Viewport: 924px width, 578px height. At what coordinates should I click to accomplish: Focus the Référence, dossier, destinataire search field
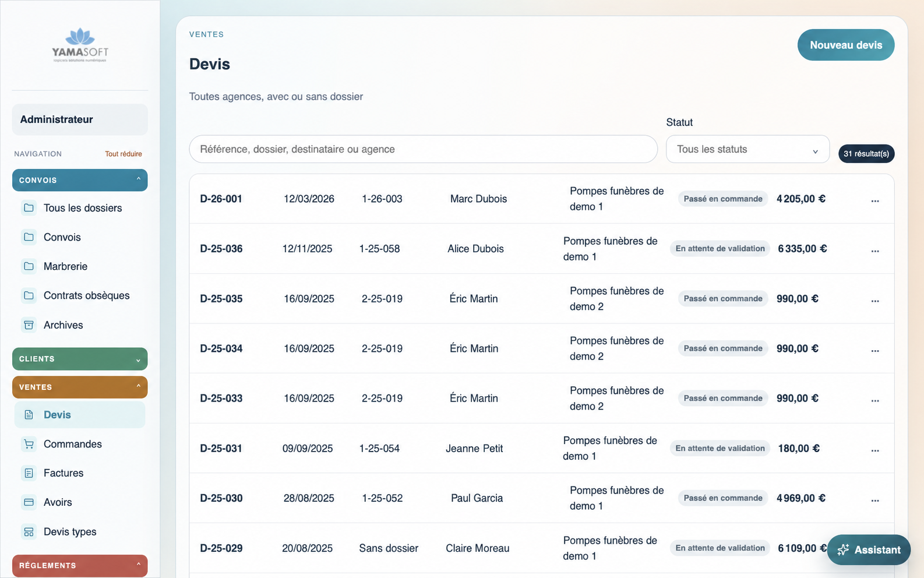coord(424,149)
